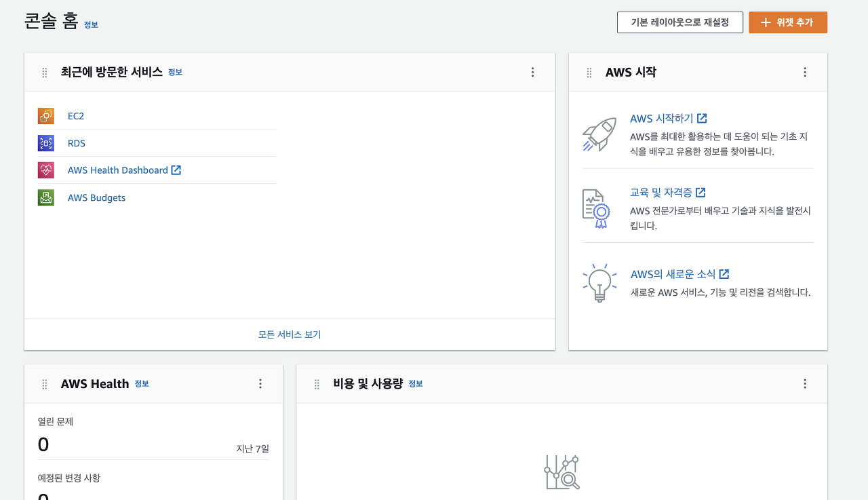
Task: Click the 열린 문제 count value 0
Action: coord(43,445)
